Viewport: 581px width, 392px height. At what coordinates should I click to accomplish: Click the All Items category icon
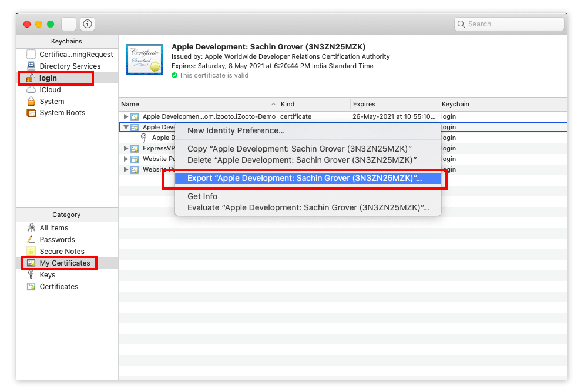point(32,227)
